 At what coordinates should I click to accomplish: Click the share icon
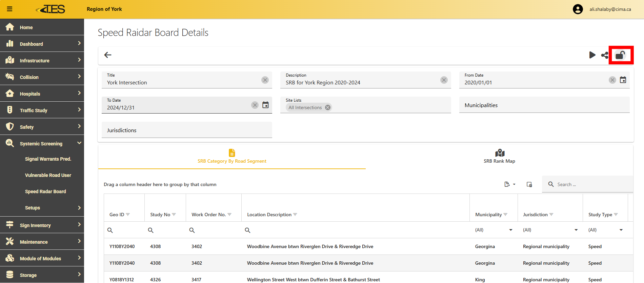605,55
